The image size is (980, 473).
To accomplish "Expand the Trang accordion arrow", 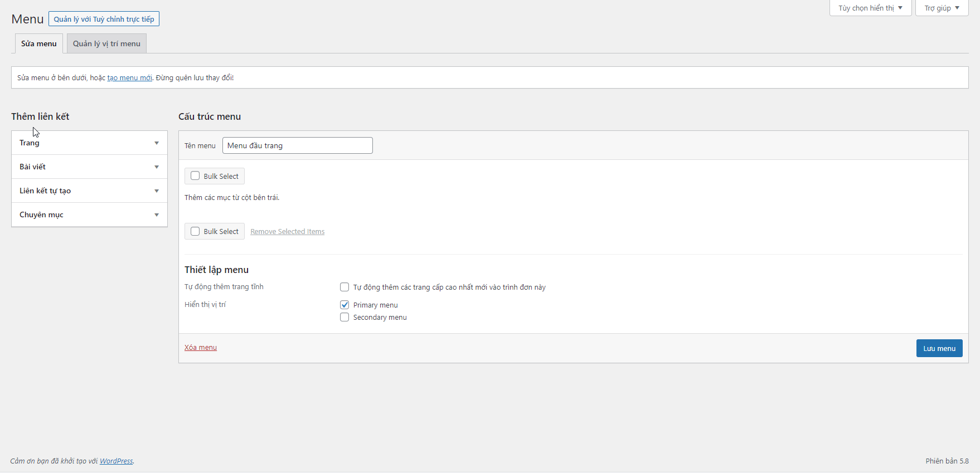I will click(x=157, y=143).
